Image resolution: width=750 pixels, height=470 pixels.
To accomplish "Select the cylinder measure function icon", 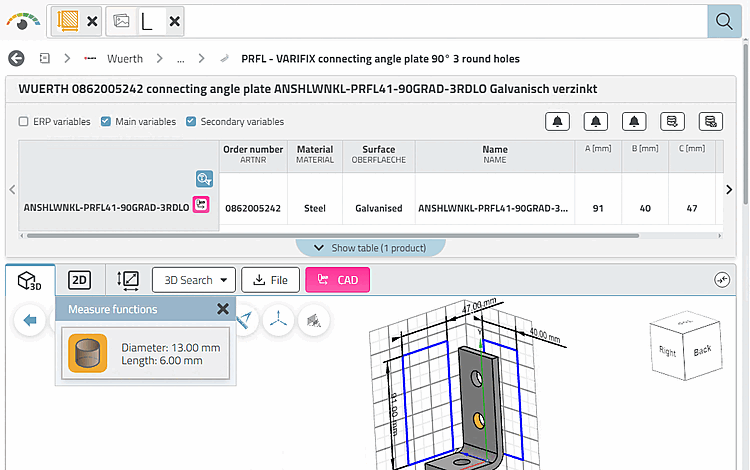I will pos(88,353).
